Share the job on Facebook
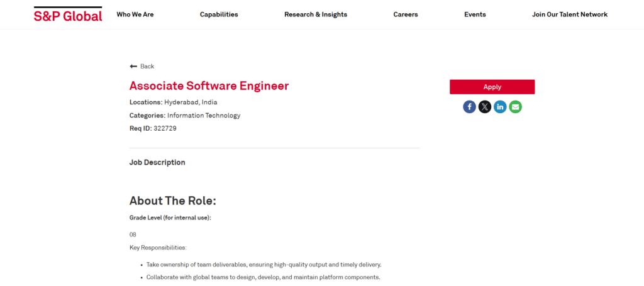 [x=469, y=107]
